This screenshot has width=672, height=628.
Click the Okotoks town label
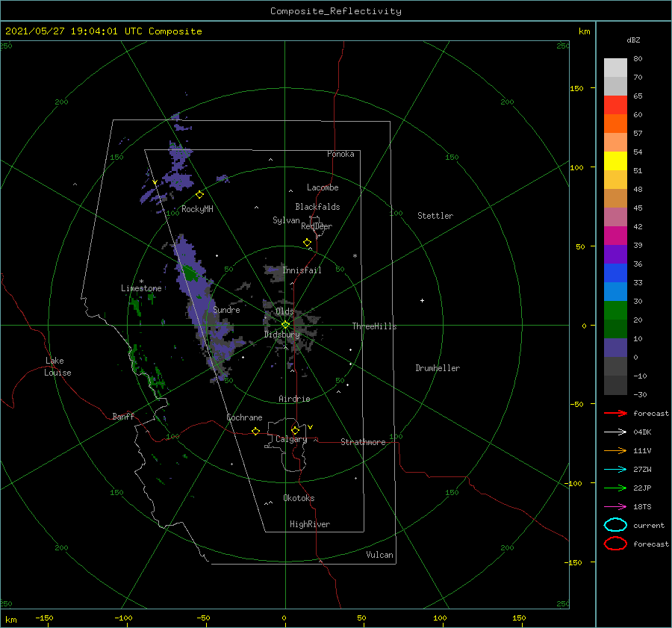point(299,498)
